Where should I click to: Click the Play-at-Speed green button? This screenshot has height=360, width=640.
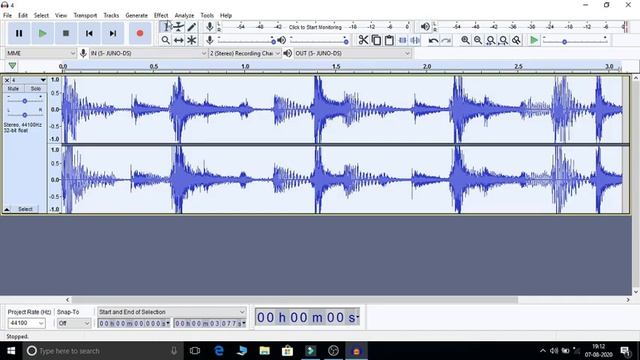(x=534, y=40)
